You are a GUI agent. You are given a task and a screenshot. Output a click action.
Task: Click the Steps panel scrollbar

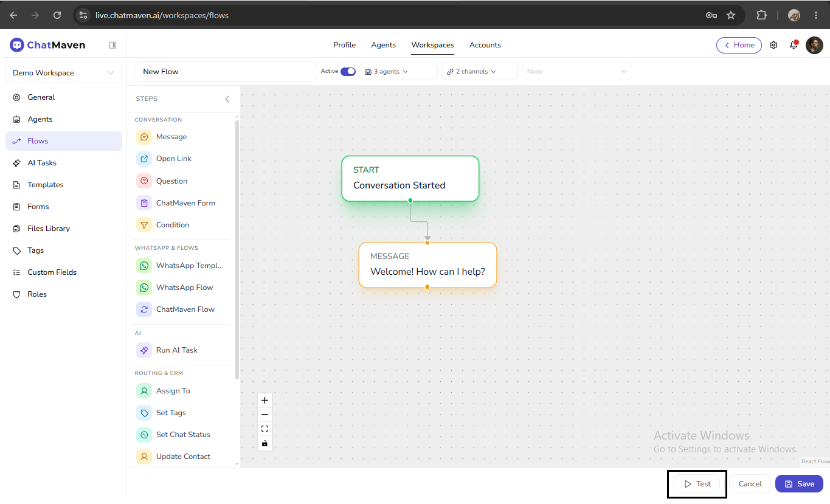[x=237, y=249]
